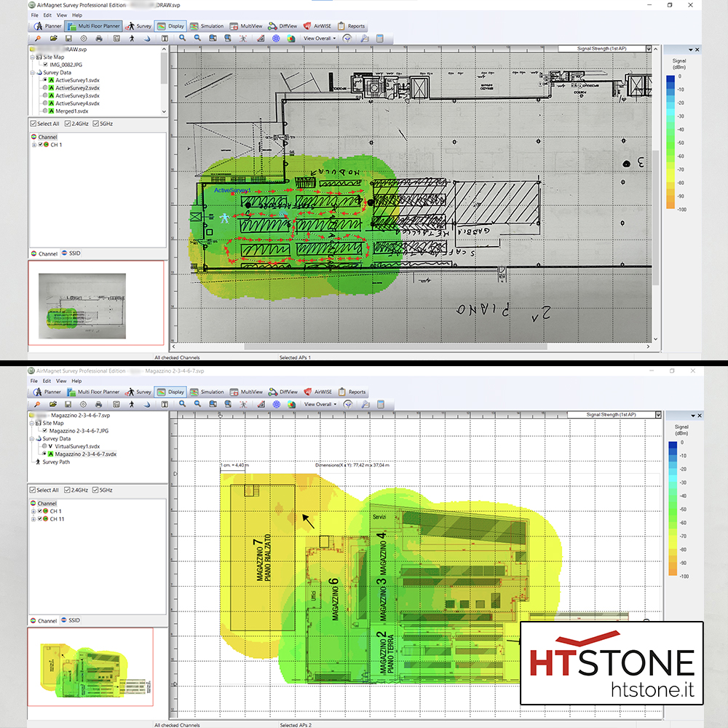Click the zoom in magnifier in DRAW.svp window
728x728 pixels.
[x=183, y=39]
